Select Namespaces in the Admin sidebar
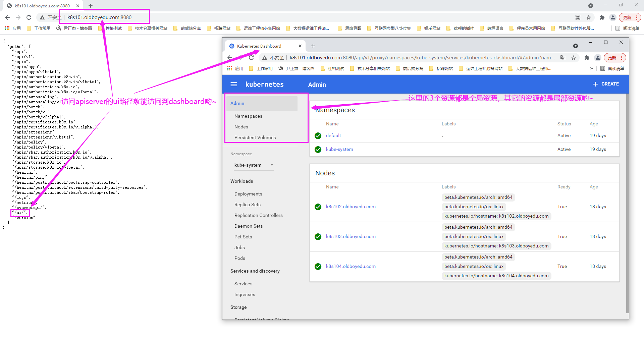This screenshot has height=341, width=644. click(248, 116)
